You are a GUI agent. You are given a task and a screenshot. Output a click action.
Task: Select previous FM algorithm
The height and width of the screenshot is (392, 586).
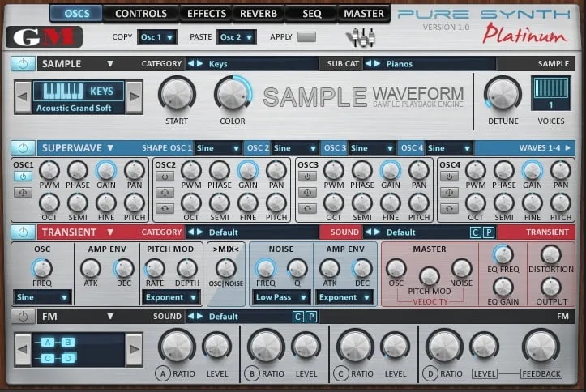pos(23,349)
